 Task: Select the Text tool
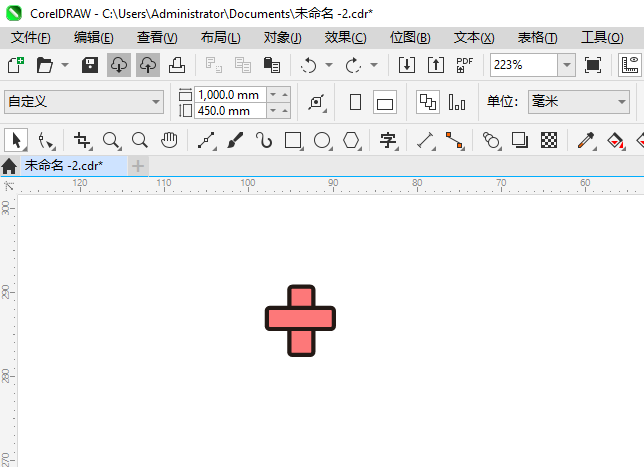tap(388, 140)
